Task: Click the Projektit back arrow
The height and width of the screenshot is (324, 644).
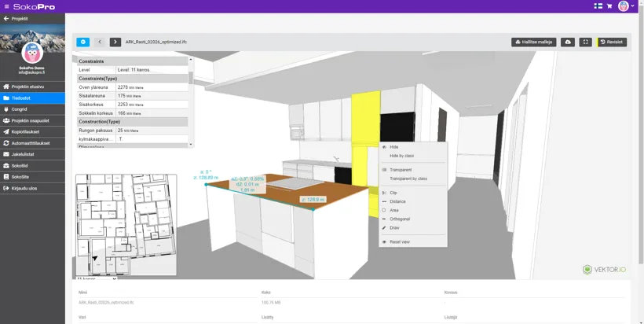Action: pos(6,18)
